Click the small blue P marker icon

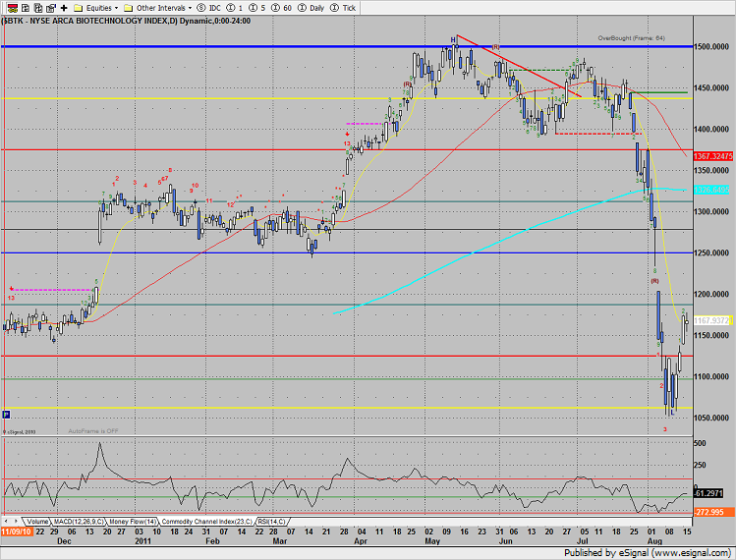[6, 415]
